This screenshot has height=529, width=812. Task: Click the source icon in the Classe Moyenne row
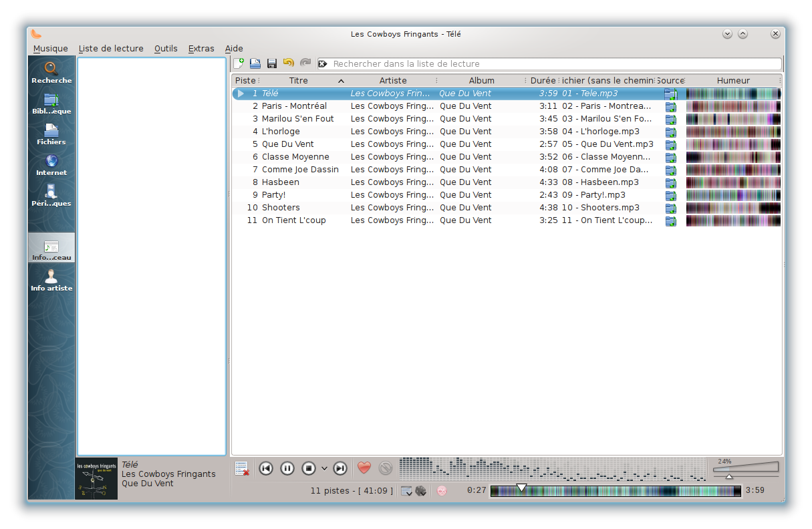(670, 158)
